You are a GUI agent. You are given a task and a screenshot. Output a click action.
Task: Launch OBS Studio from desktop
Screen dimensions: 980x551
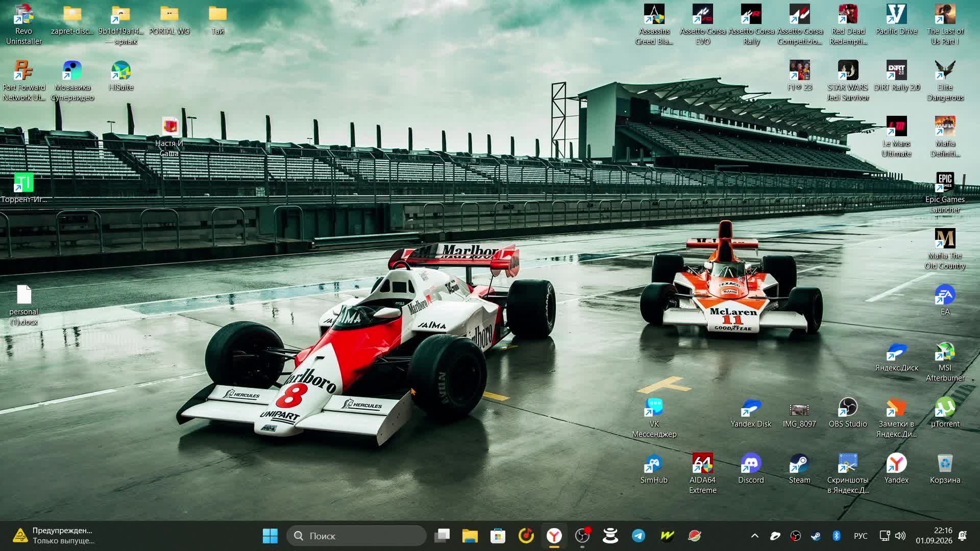tap(848, 413)
